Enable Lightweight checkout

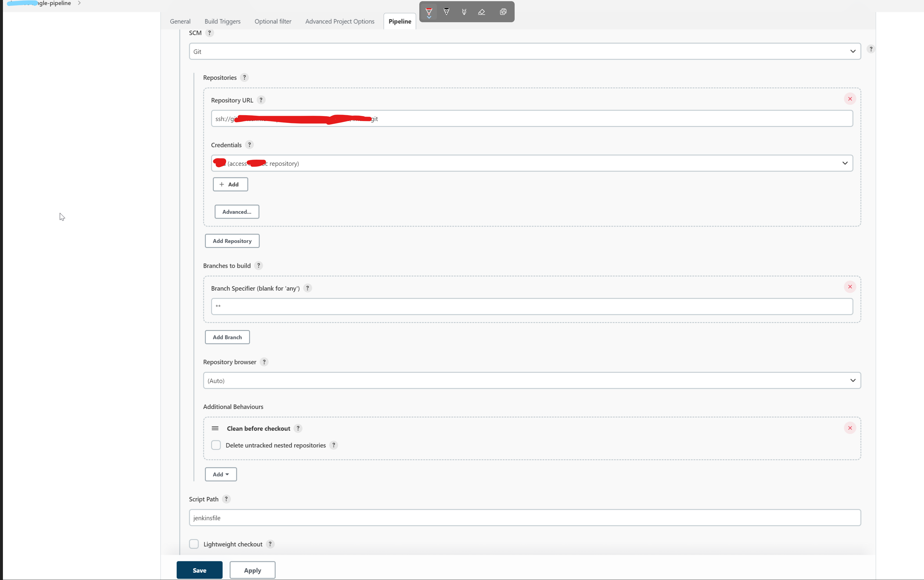coord(194,543)
